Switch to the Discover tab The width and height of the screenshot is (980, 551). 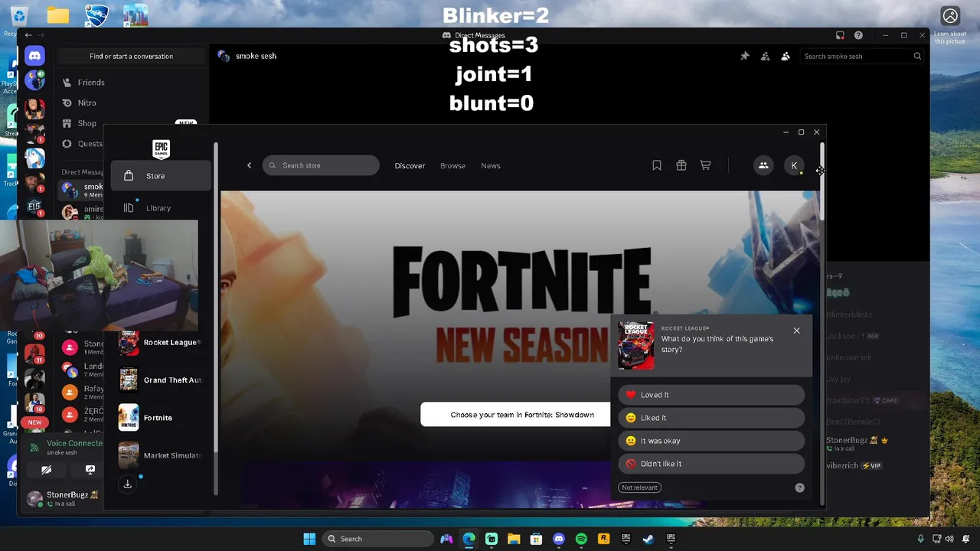pos(410,165)
